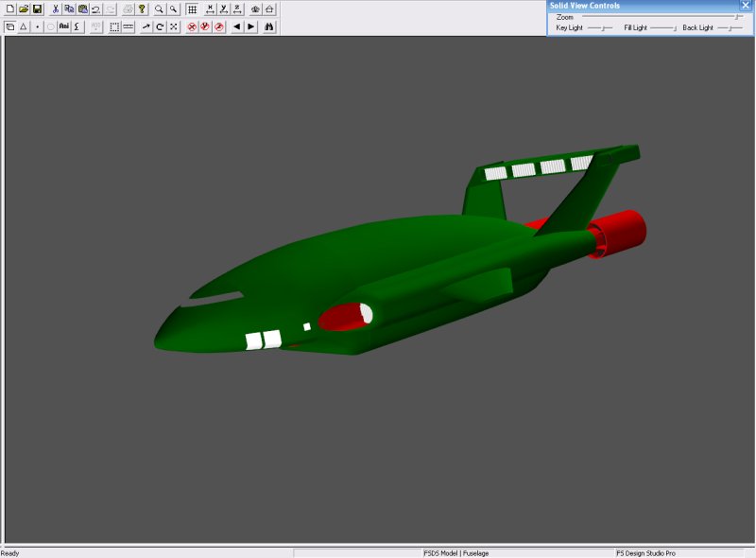Click the 'FS Design Studio Pro' status text

click(646, 553)
